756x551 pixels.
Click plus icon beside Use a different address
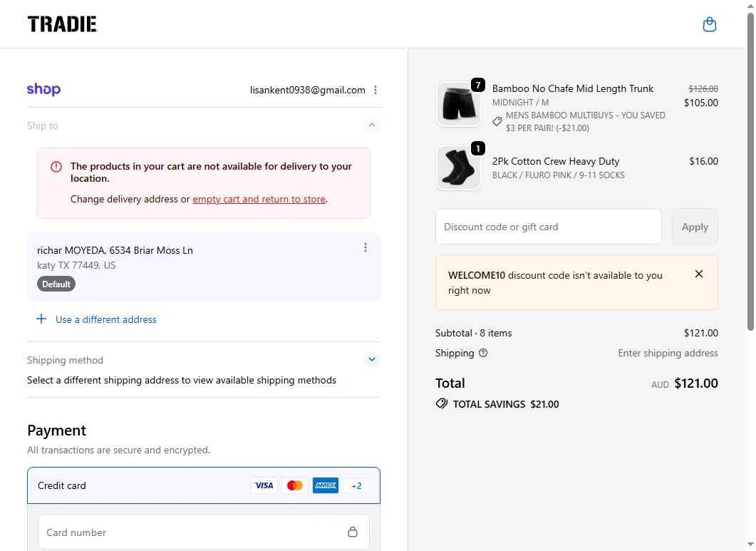pyautogui.click(x=41, y=319)
